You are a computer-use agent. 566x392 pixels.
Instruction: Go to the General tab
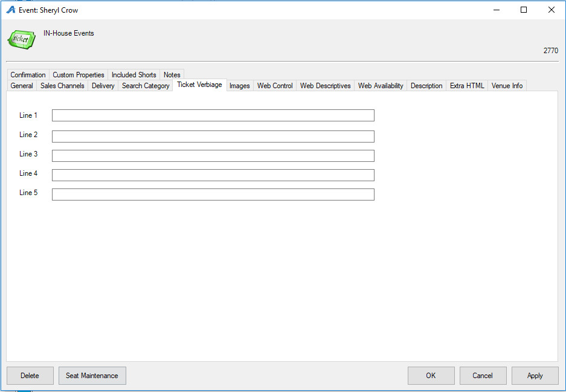point(22,86)
